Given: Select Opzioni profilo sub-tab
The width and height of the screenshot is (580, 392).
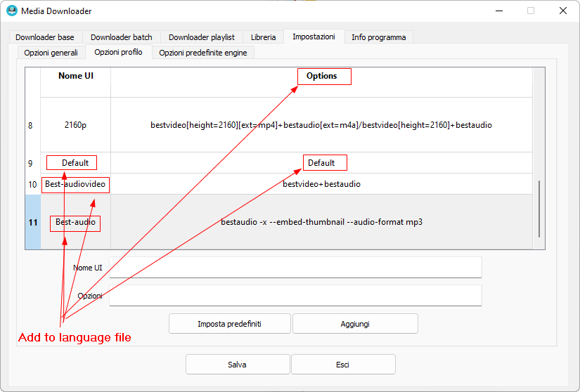Looking at the screenshot, I should (118, 52).
